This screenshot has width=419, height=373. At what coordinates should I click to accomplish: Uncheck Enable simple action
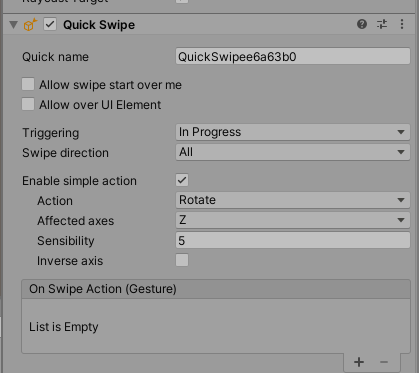pos(182,180)
